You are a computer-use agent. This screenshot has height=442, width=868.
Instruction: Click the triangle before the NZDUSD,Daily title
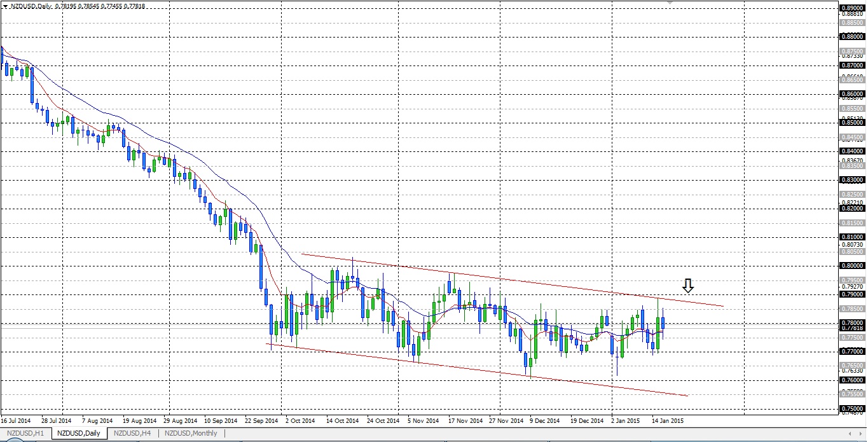click(5, 6)
